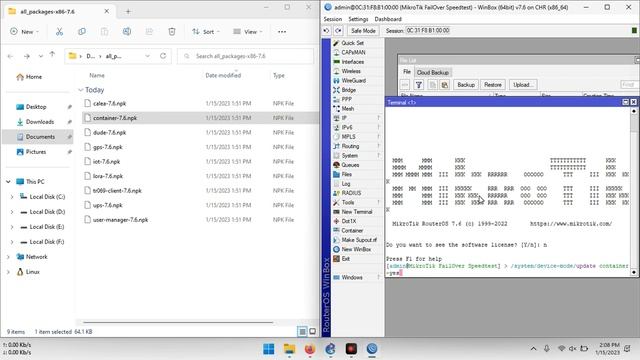Select the Cloud Backup tab
This screenshot has height=360, width=640.
point(433,72)
